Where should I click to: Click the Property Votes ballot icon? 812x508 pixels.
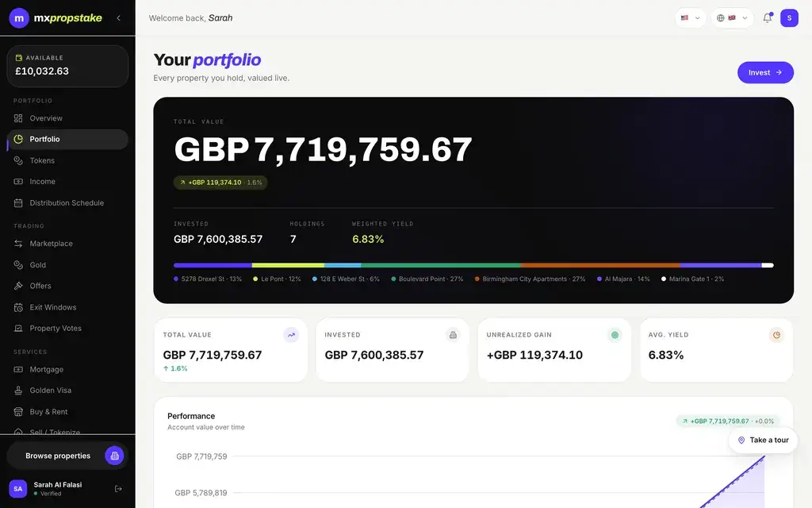[x=18, y=328]
